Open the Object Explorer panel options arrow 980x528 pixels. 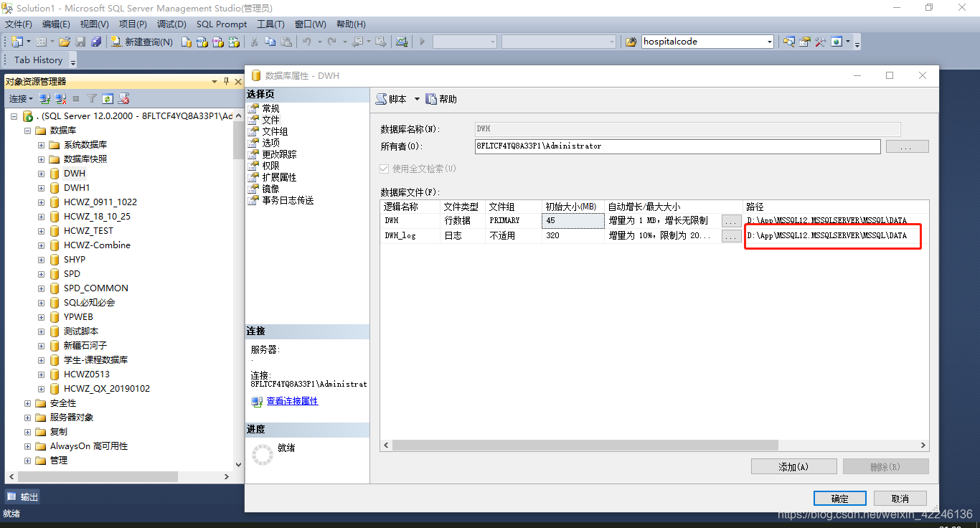point(215,82)
